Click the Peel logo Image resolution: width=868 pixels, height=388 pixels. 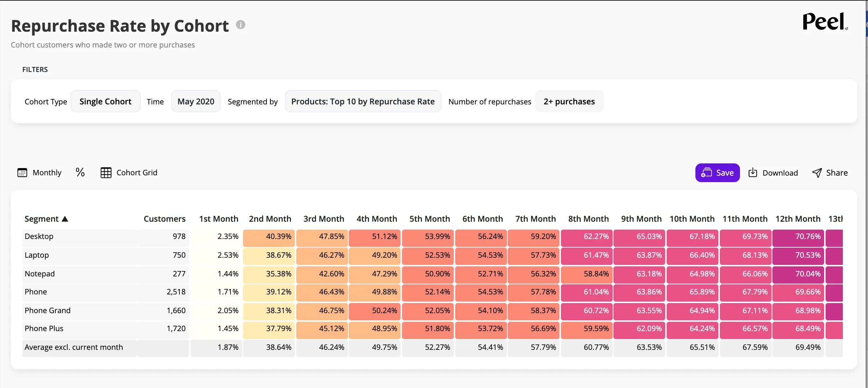(x=825, y=22)
